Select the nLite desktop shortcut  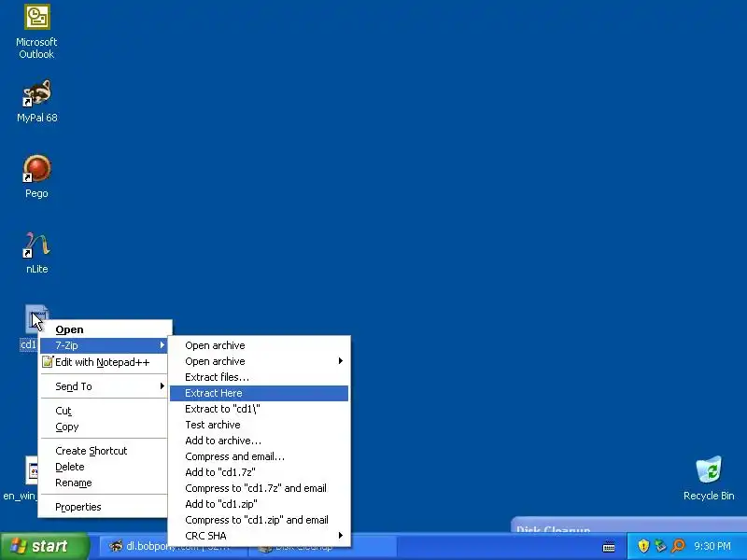(36, 252)
